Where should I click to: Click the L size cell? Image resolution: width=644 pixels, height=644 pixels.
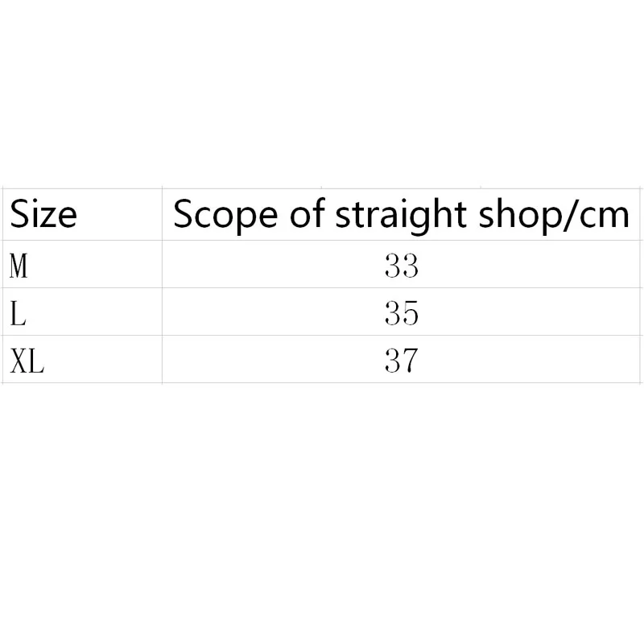(18, 312)
